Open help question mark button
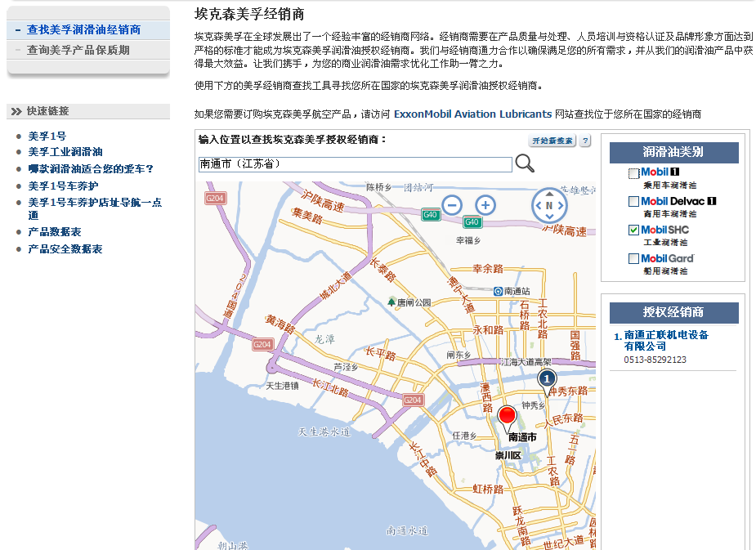 [x=585, y=141]
